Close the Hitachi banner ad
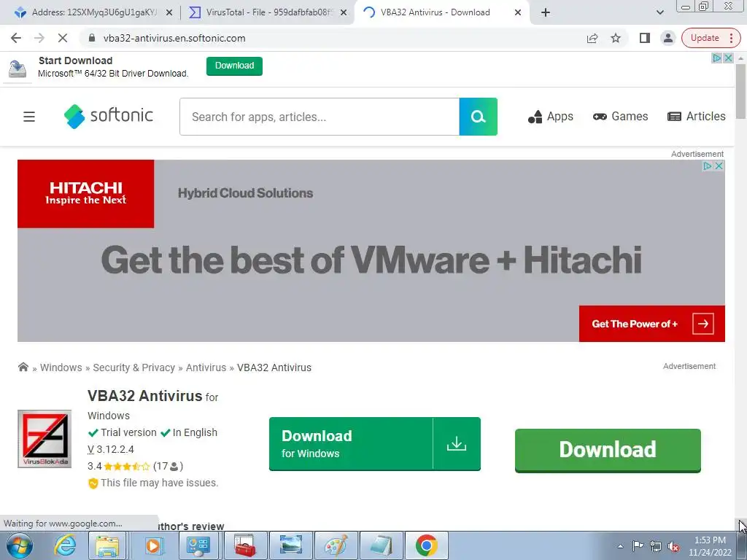Screen dimensions: 747x560 [719, 166]
